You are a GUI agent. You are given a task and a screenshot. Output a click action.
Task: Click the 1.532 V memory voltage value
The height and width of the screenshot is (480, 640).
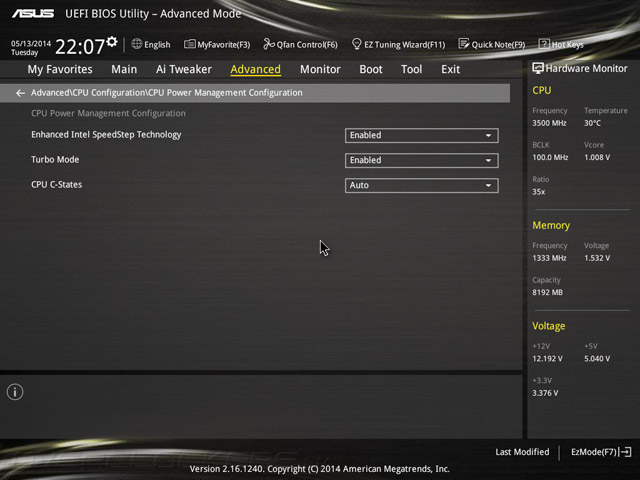click(597, 258)
